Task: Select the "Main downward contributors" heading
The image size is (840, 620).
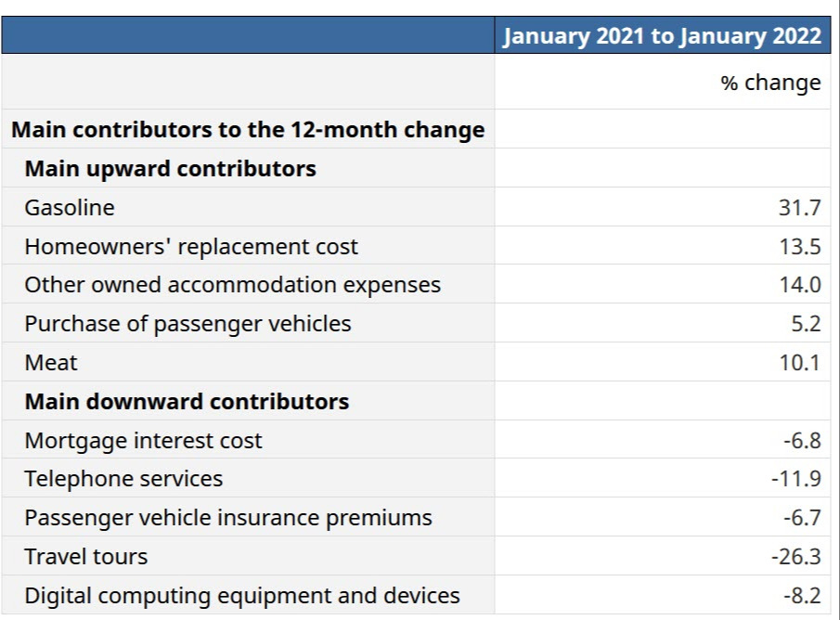Action: click(x=187, y=402)
